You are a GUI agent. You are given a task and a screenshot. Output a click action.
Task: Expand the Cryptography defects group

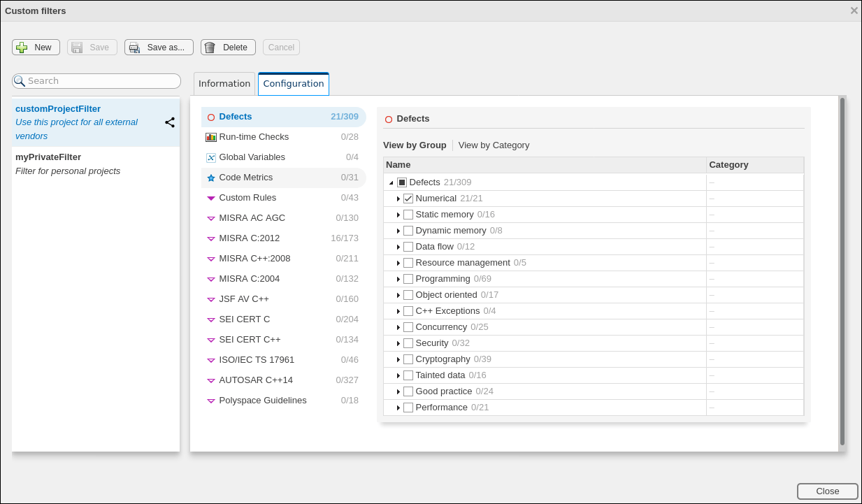(398, 359)
